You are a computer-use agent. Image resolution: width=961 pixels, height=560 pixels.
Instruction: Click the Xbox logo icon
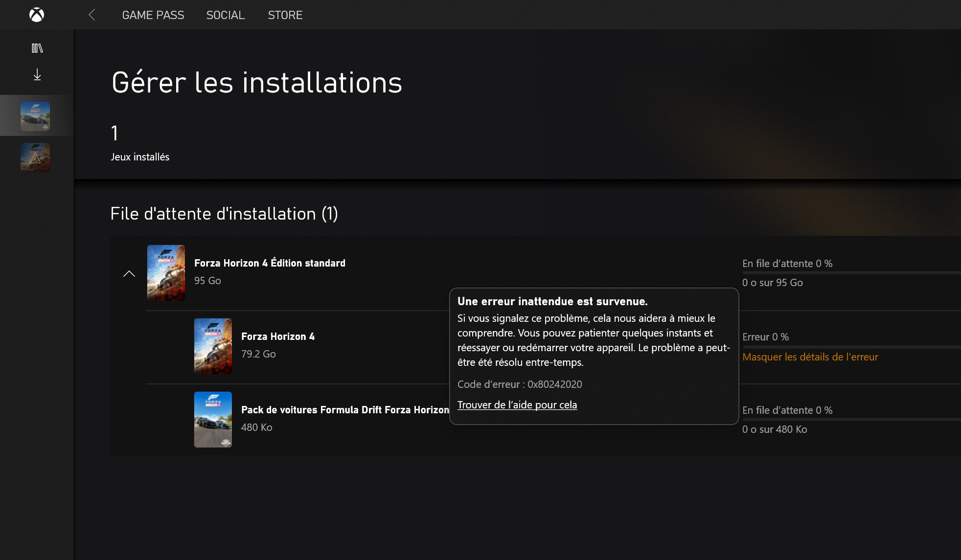click(x=37, y=15)
